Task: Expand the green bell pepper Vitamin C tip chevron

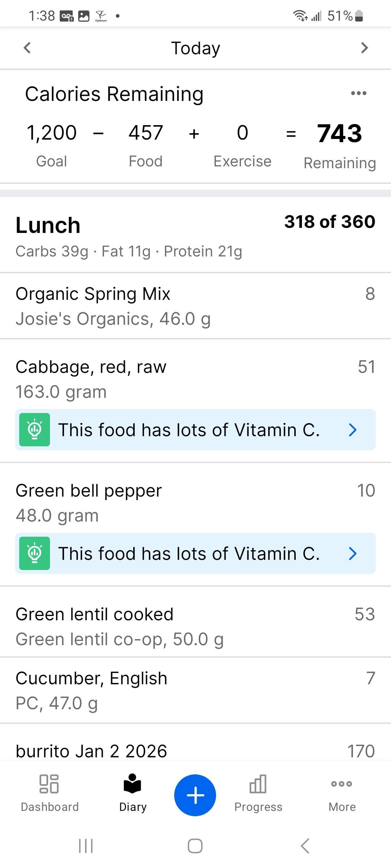Action: tap(353, 553)
